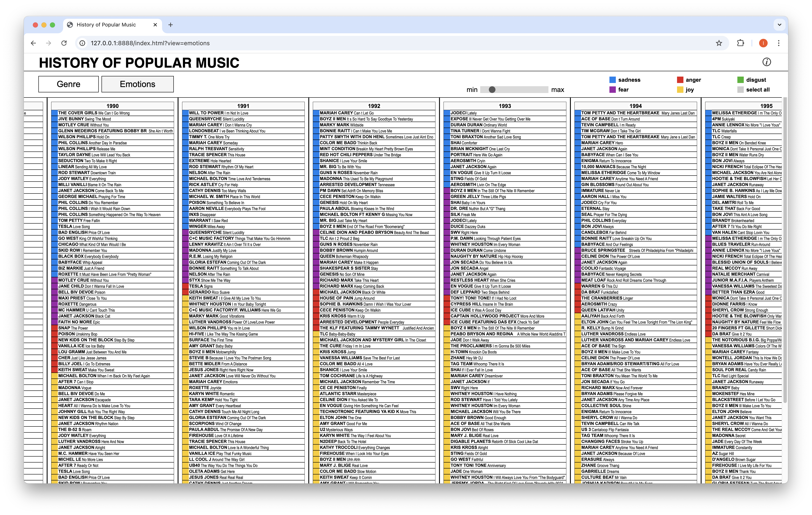
Task: Toggle the green disgust legend filter
Action: click(741, 80)
